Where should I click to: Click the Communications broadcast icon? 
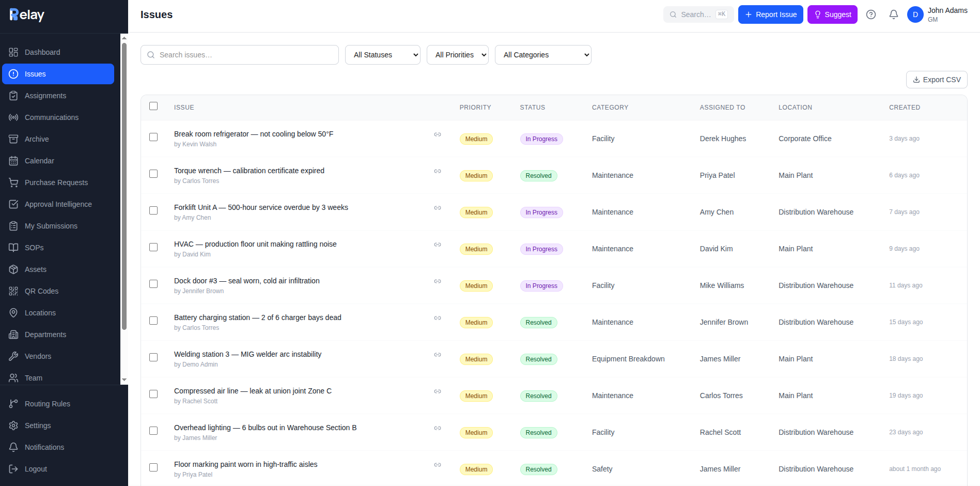tap(13, 117)
